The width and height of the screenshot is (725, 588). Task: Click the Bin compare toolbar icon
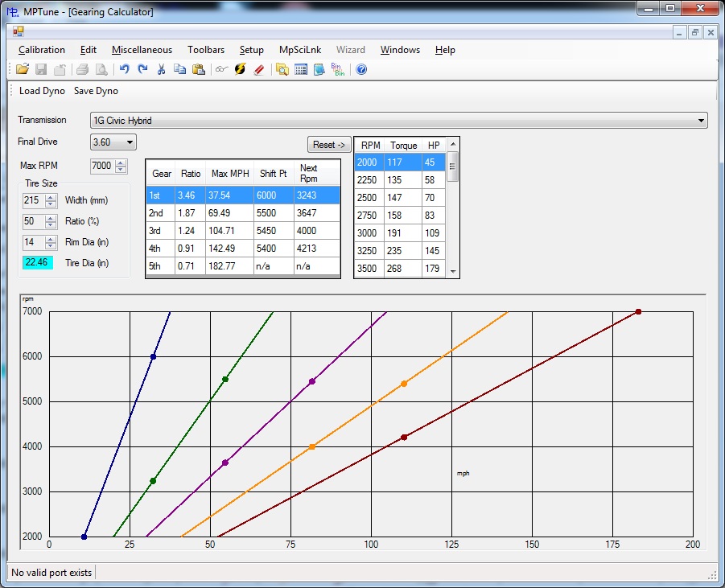coord(338,69)
